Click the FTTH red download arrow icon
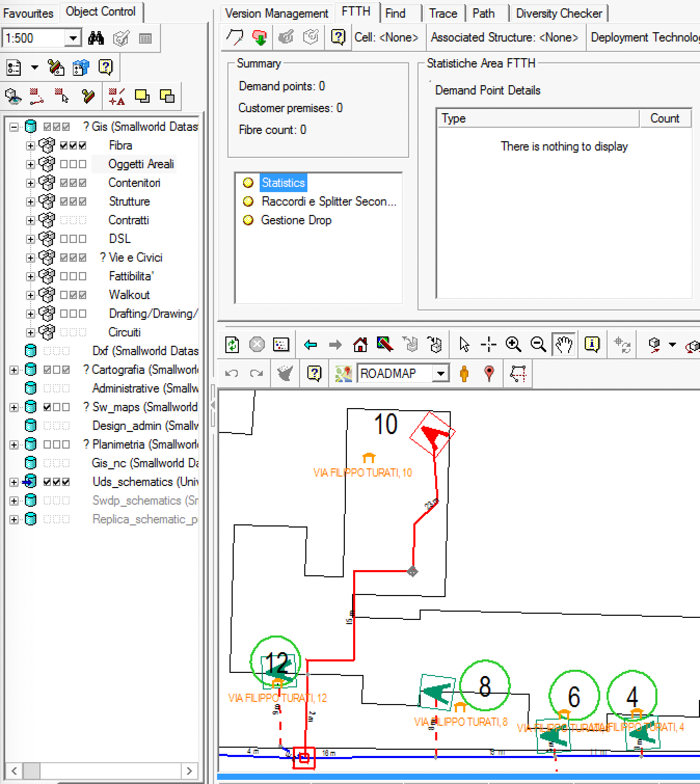The image size is (700, 784). (x=259, y=37)
